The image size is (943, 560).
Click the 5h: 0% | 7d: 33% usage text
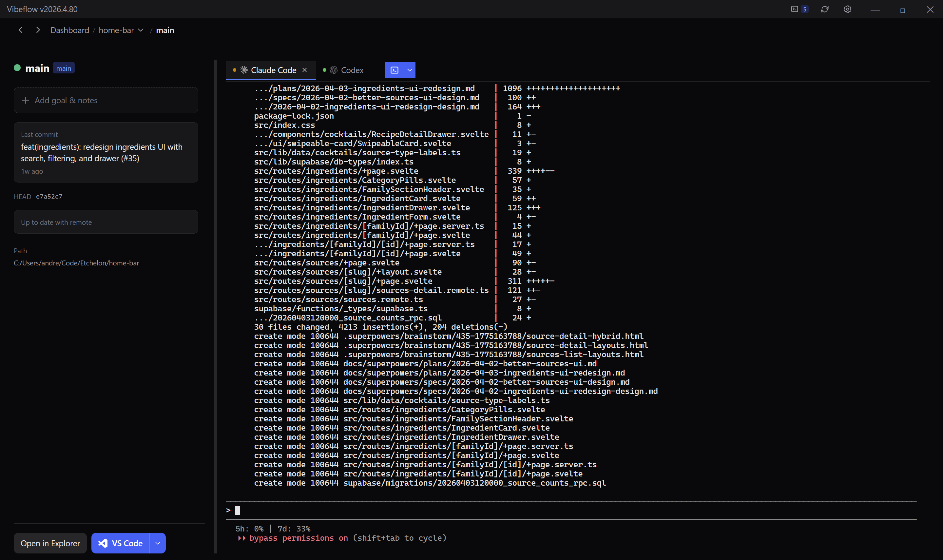[x=273, y=529]
